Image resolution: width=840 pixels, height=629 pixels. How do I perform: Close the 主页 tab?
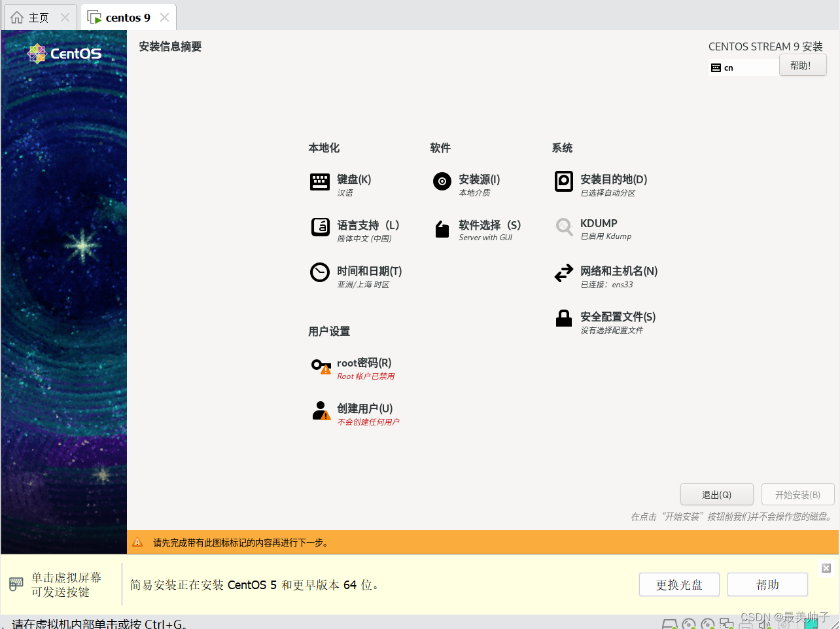pos(65,18)
